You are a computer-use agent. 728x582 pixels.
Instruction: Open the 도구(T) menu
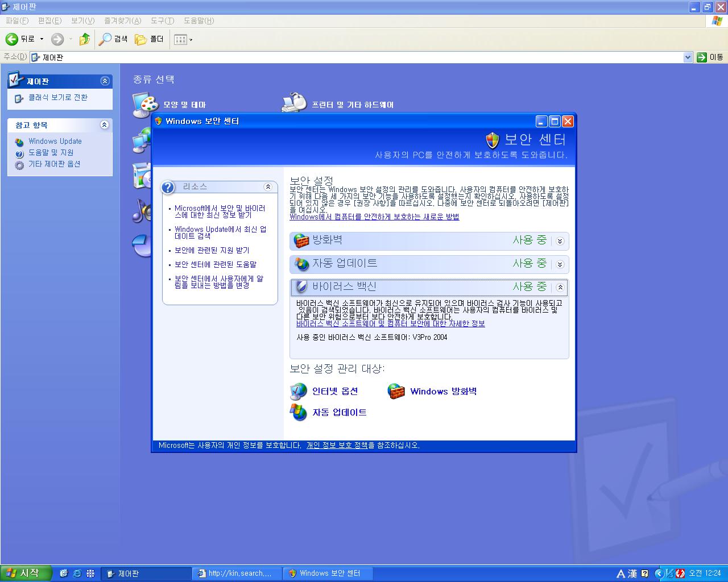[162, 20]
